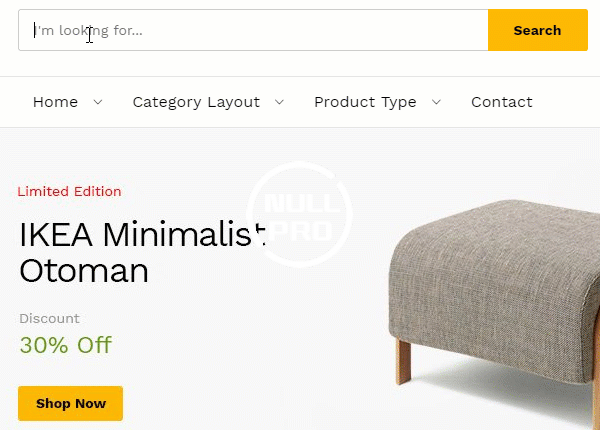The width and height of the screenshot is (600, 430).
Task: Click the circular Null Pro watermark logo
Action: pos(299,215)
